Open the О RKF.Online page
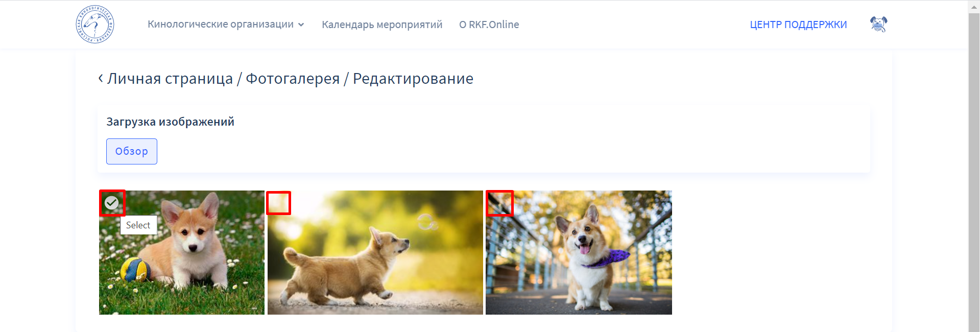The height and width of the screenshot is (332, 980). (x=489, y=25)
